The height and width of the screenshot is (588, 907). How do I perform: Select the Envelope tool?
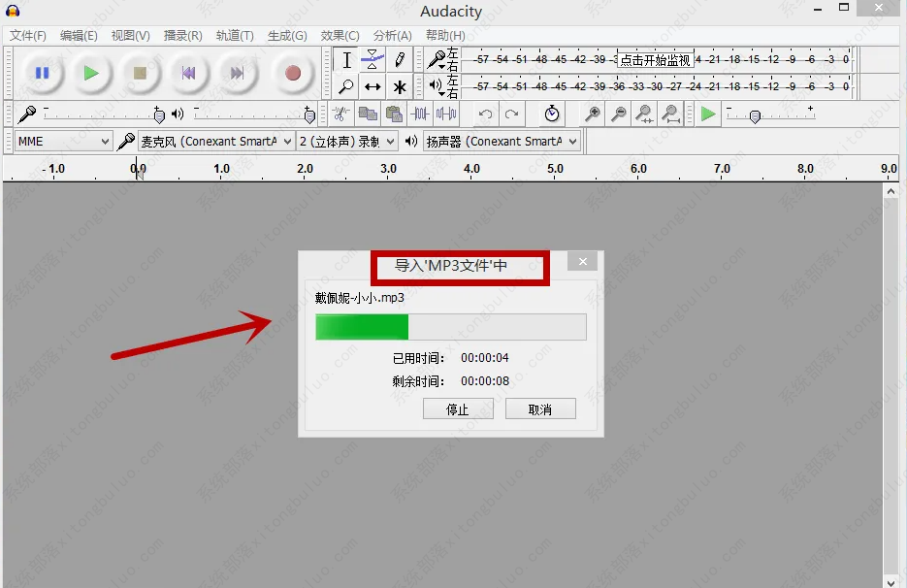pos(373,59)
